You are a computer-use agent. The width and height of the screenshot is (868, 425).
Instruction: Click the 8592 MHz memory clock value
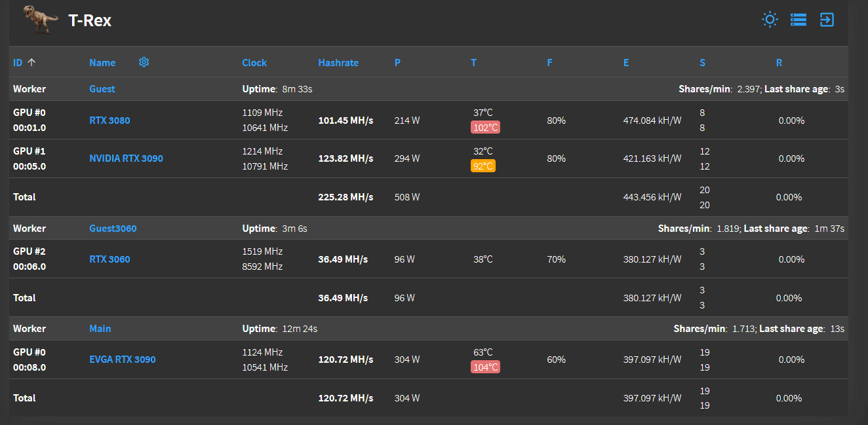pyautogui.click(x=262, y=267)
